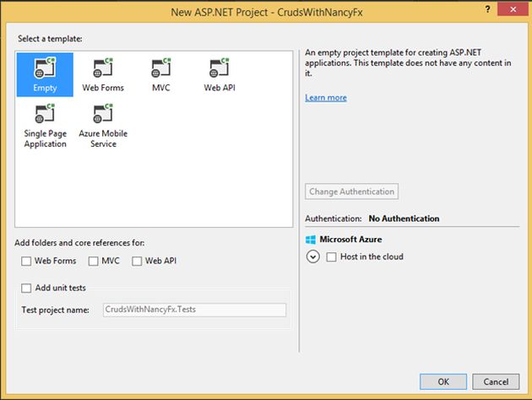Open help with the question mark icon

click(487, 9)
